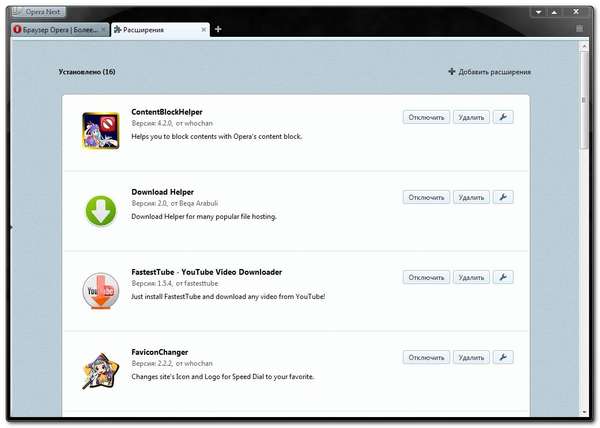Open FaviconChanger wrench options

pos(503,357)
